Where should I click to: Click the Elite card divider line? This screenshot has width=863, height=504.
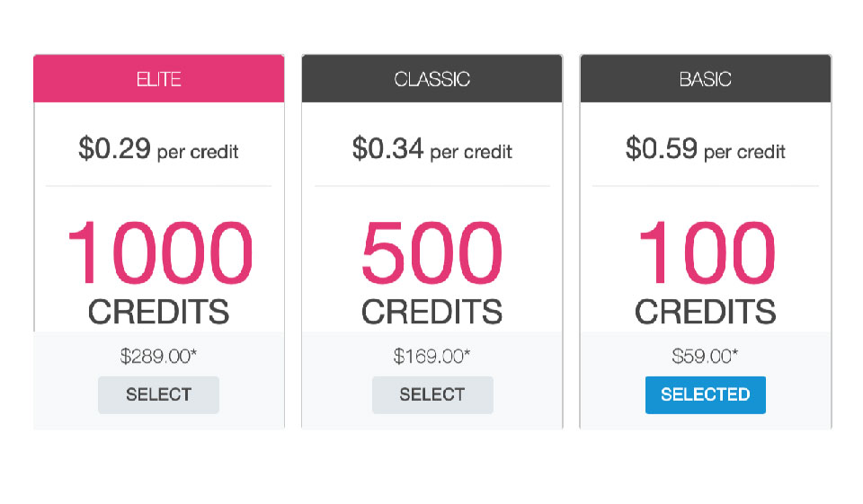[x=158, y=186]
